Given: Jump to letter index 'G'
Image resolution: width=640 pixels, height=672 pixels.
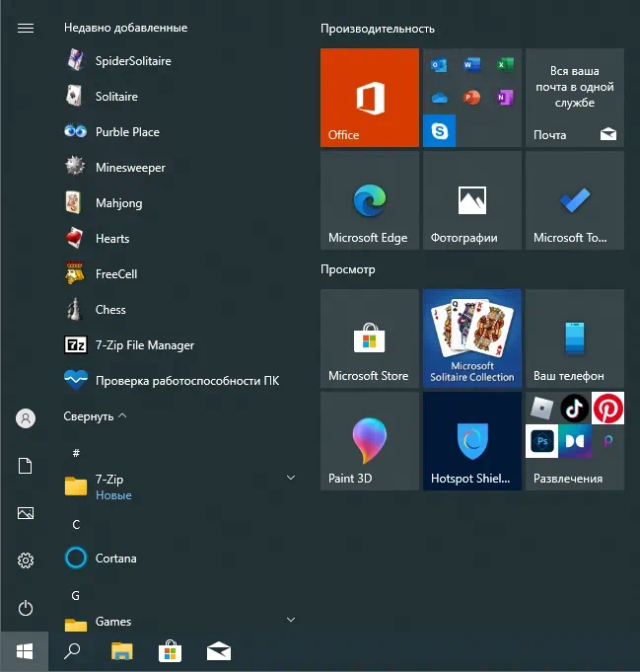Looking at the screenshot, I should pos(75,596).
